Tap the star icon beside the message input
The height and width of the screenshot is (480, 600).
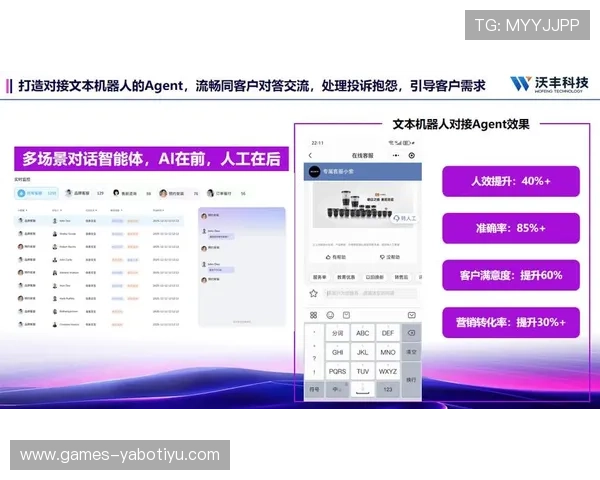[x=313, y=293]
